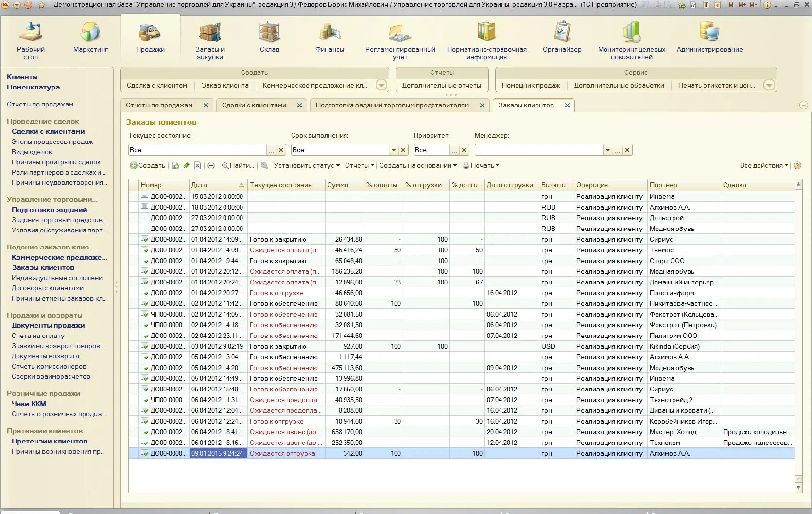Open Клиенты in the left navigation
This screenshot has width=812, height=514.
[x=22, y=77]
